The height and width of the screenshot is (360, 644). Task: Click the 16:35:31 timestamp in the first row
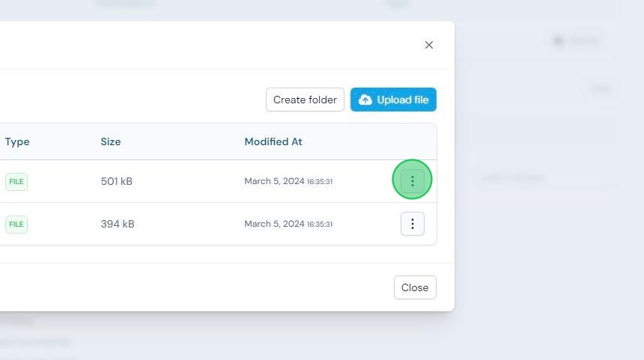click(x=320, y=181)
